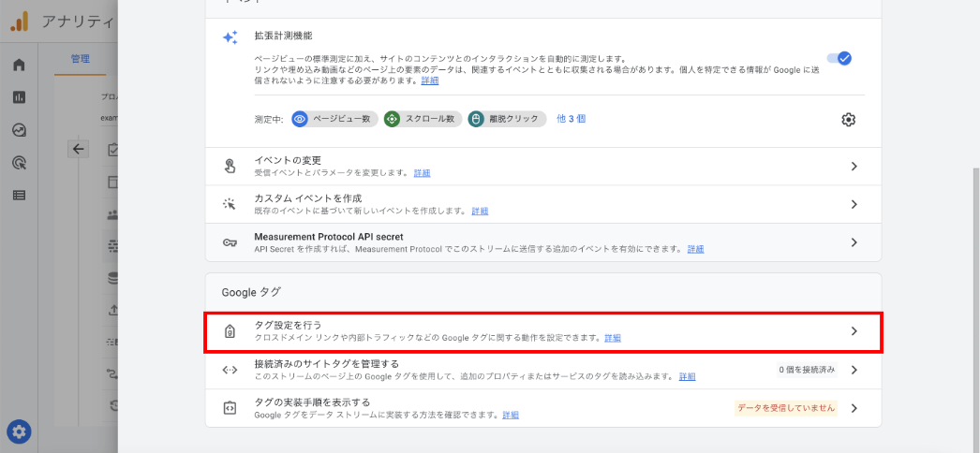Image resolution: width=980 pixels, height=453 pixels.
Task: Open 詳細 link under 拡張計測機能
Action: [x=429, y=80]
